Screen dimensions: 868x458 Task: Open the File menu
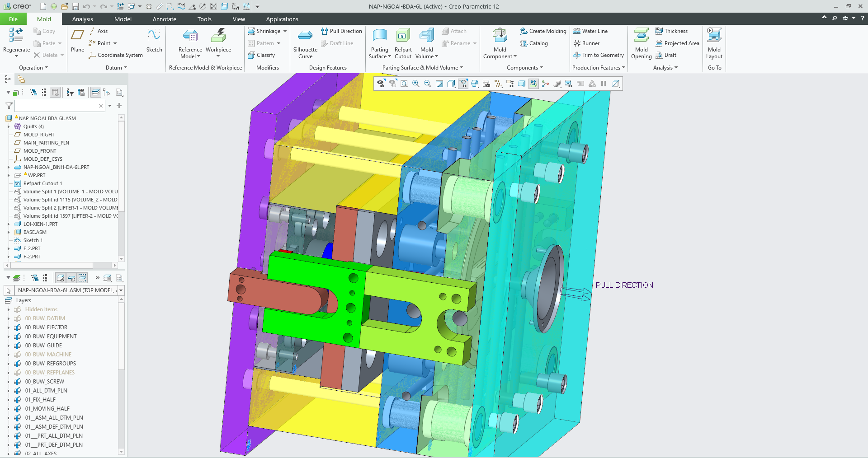tap(13, 19)
